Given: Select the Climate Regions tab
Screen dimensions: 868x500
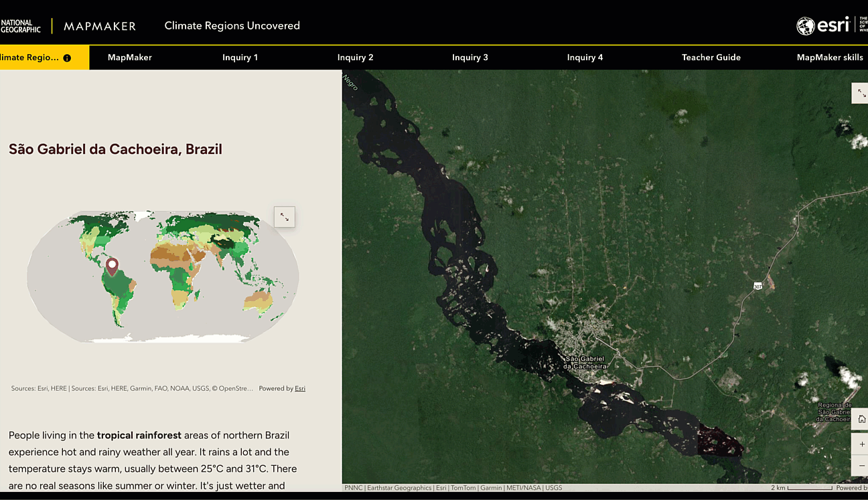Looking at the screenshot, I should point(44,58).
